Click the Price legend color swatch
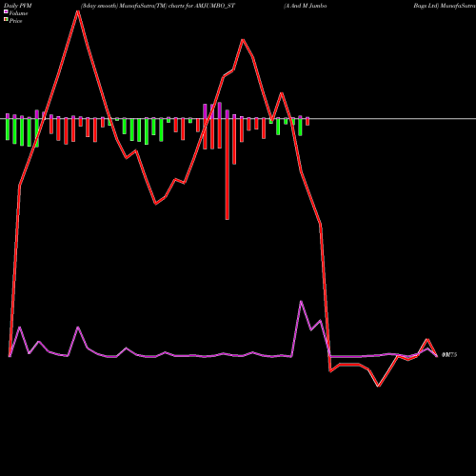Image resolution: width=476 pixels, height=476 pixels. [6, 20]
